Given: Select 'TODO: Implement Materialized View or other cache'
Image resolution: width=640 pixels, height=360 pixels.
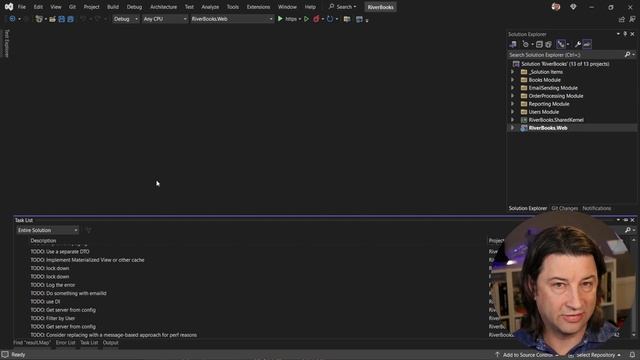Looking at the screenshot, I should click(x=87, y=260).
